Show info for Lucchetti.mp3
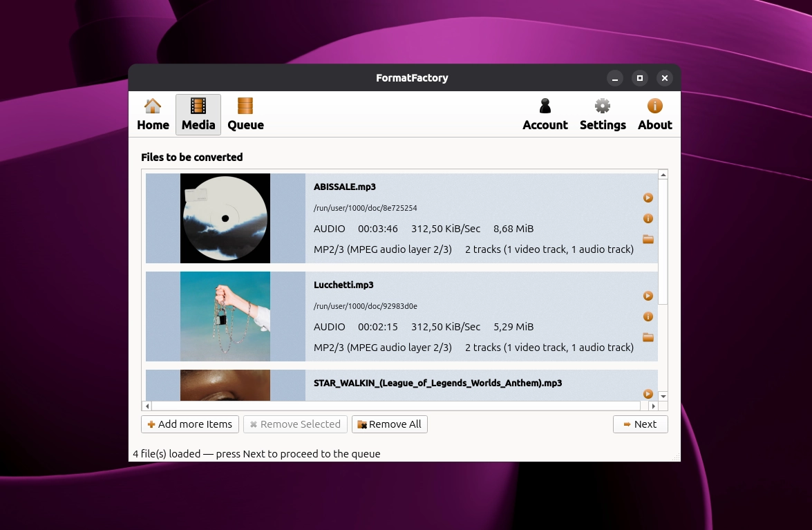The image size is (812, 530). (648, 316)
